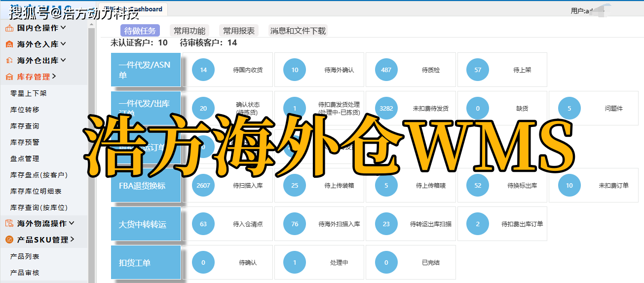Collapse the 库存管理 arrow
644x283 pixels.
coord(54,77)
